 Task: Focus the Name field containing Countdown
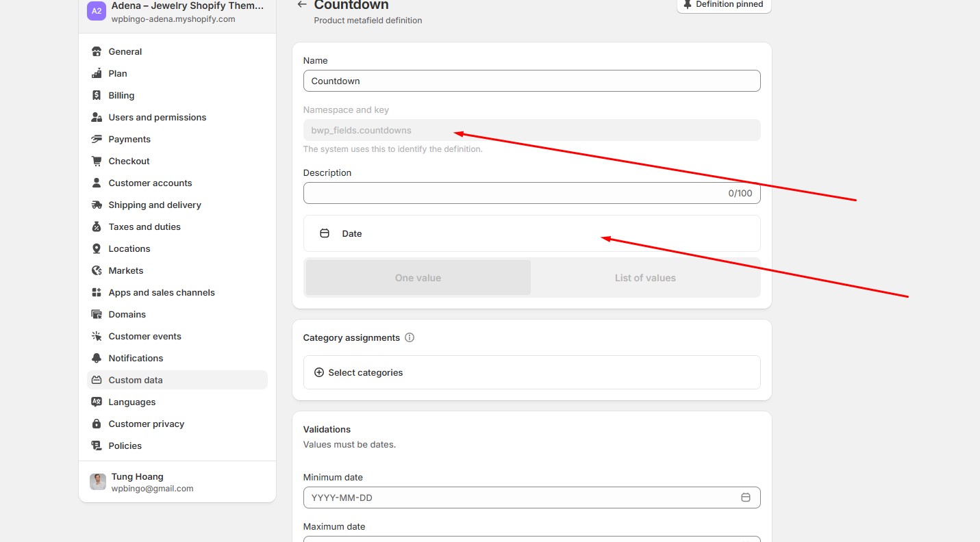click(531, 81)
